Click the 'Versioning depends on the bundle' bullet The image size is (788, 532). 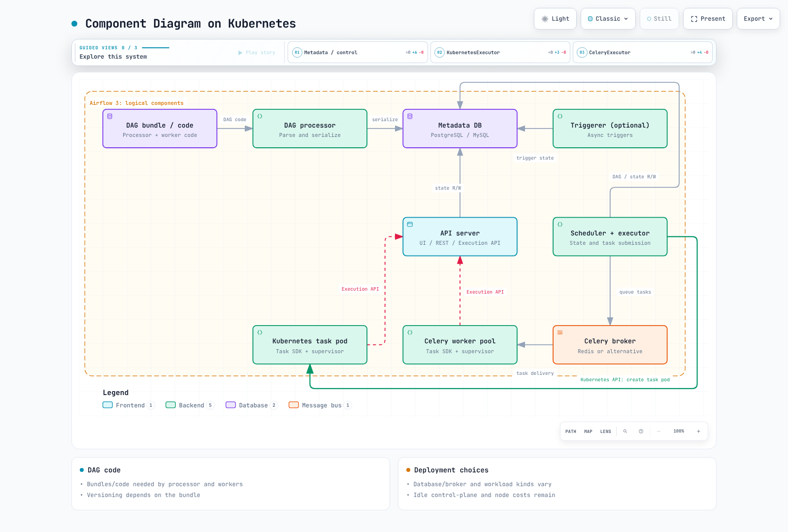[143, 495]
